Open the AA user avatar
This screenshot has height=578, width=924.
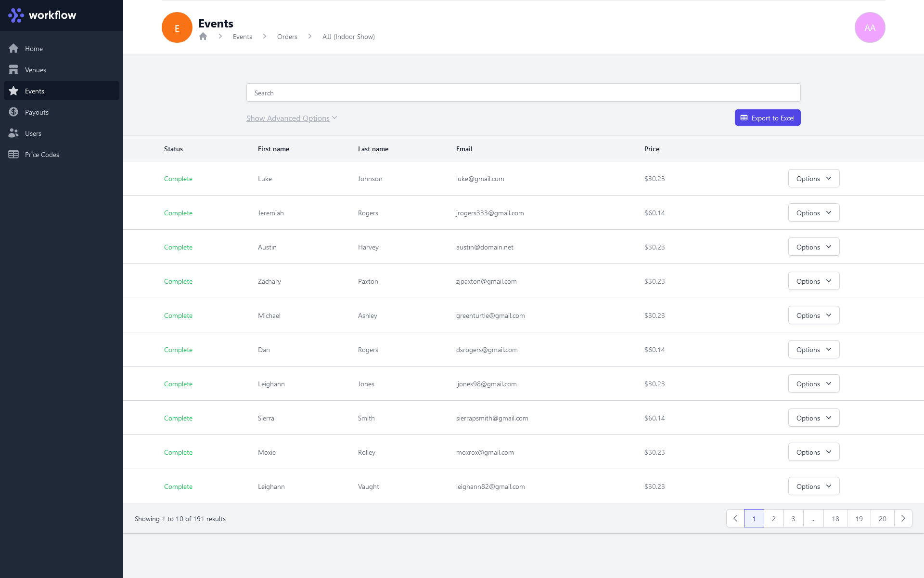tap(870, 27)
